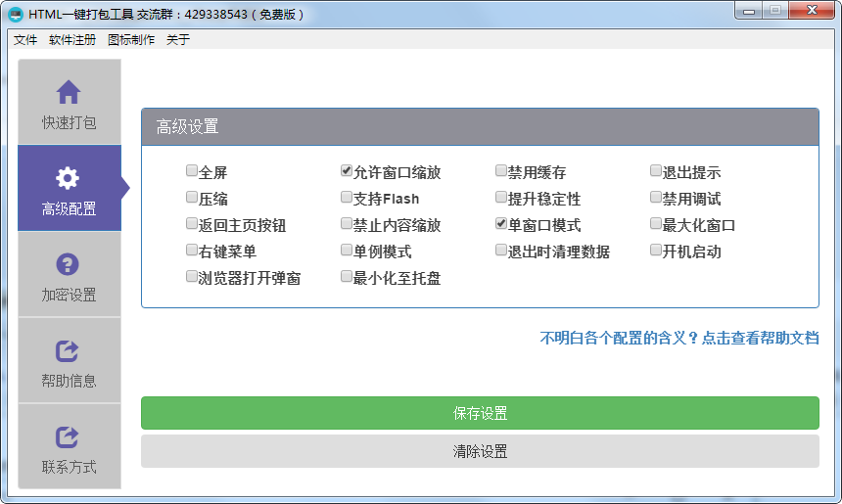Switch to the 快速打包 tab label

(70, 123)
